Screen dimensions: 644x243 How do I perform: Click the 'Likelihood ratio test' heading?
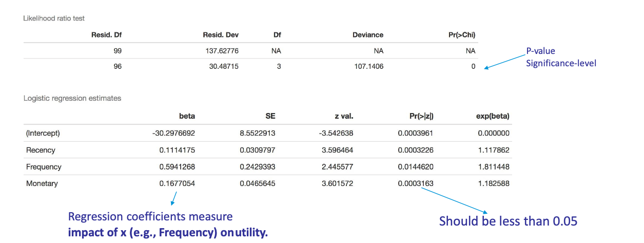(x=54, y=18)
